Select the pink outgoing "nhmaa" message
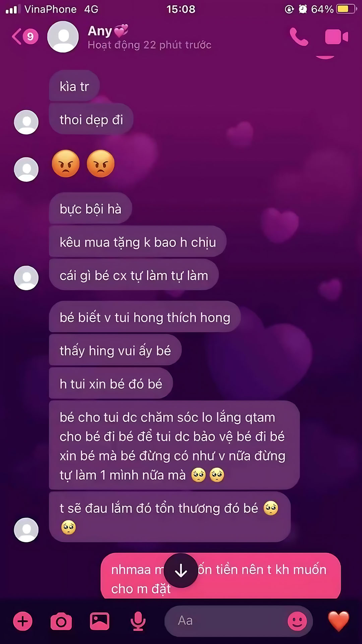 coord(221,576)
